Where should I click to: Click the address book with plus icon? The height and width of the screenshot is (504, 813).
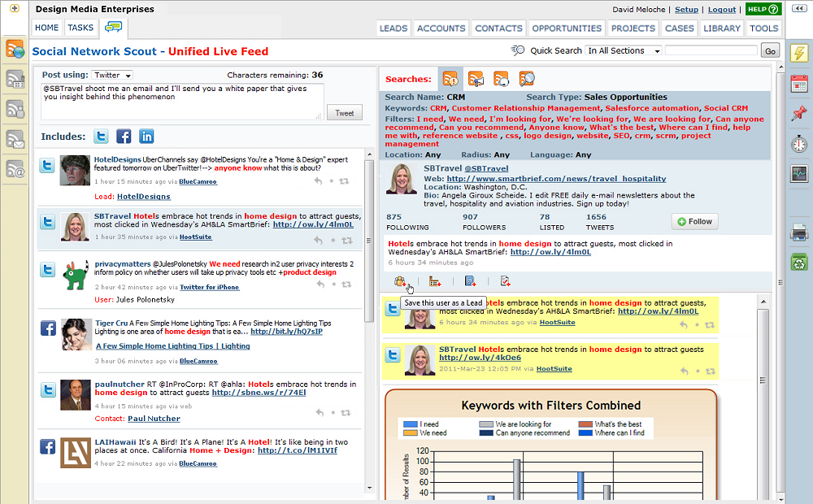[470, 281]
